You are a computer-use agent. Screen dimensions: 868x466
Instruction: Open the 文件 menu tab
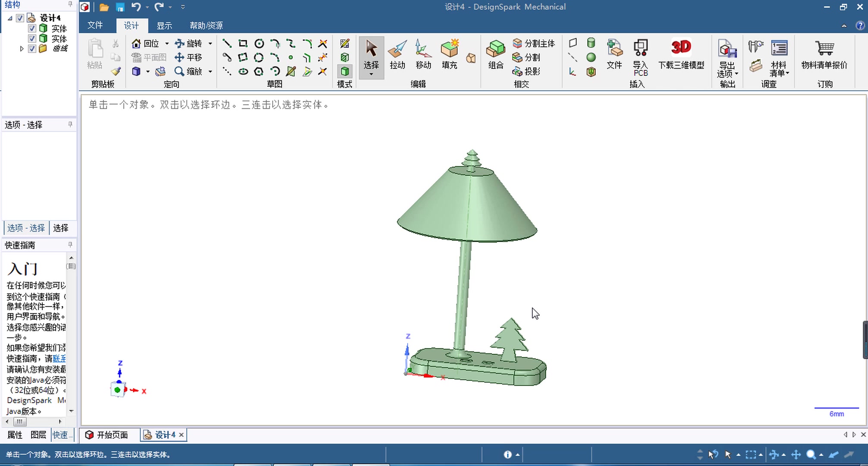click(x=95, y=25)
